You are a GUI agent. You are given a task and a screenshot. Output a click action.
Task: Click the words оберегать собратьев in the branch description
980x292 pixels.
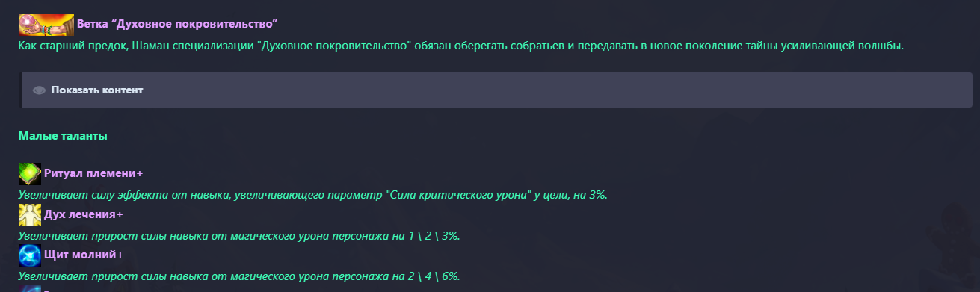[509, 46]
